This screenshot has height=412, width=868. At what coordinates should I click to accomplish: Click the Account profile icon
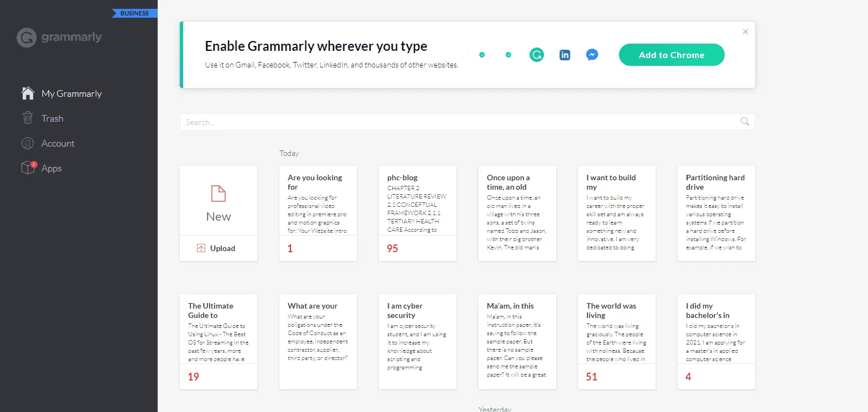pyautogui.click(x=28, y=143)
